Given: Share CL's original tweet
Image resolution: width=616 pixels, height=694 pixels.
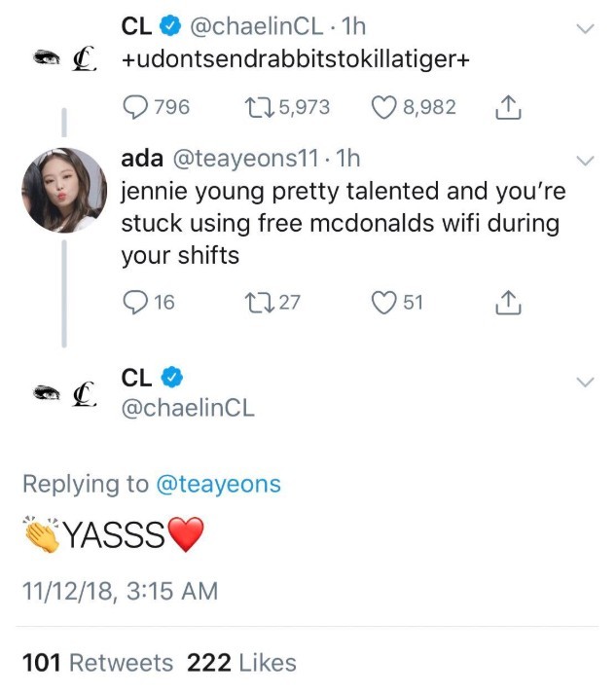Looking at the screenshot, I should (508, 108).
